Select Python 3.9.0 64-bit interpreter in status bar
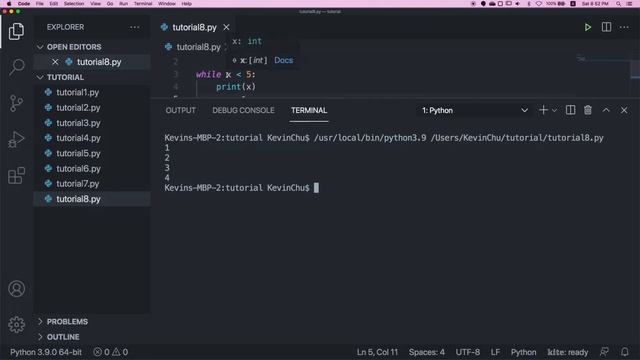640x360 pixels. point(46,352)
